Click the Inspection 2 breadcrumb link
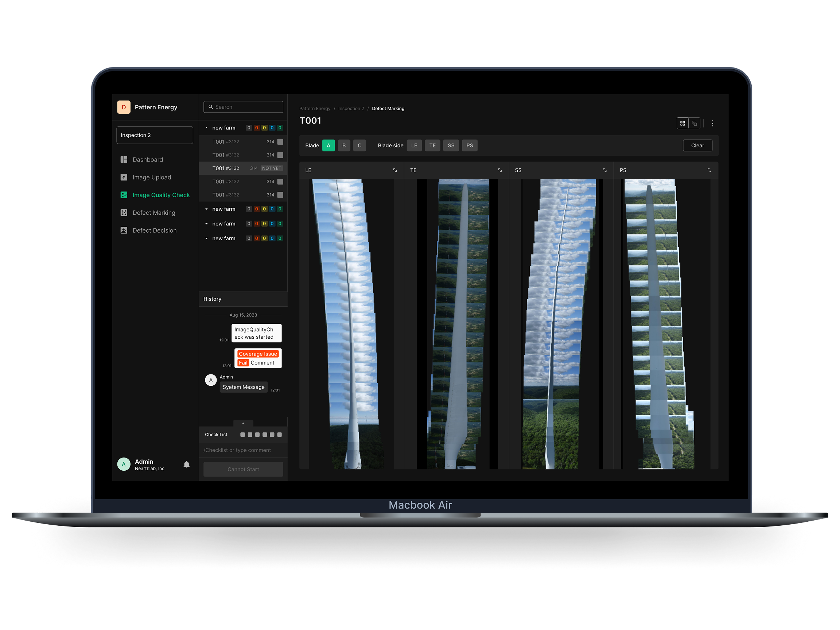The image size is (840, 630). click(351, 109)
